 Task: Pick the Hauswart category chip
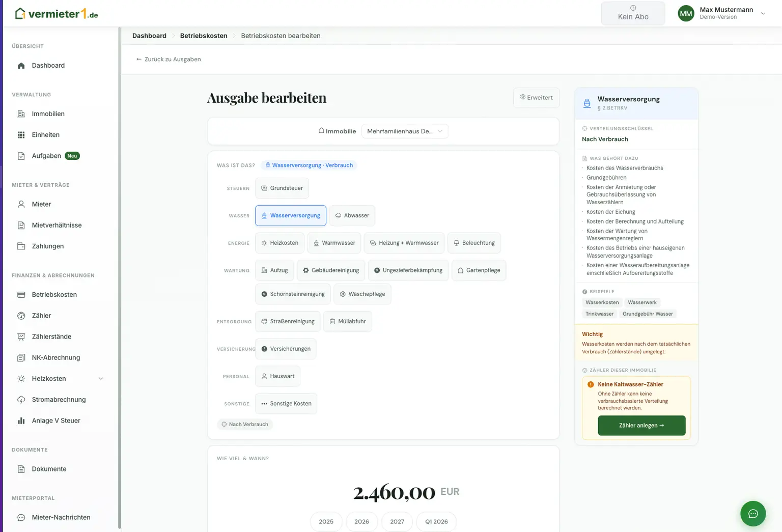click(278, 376)
